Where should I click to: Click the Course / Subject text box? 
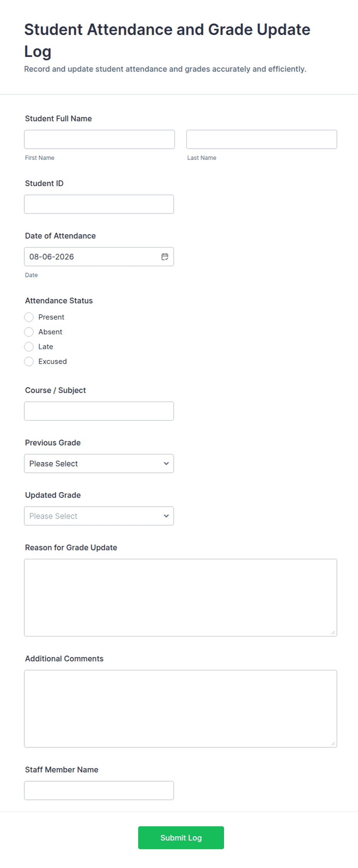pos(99,411)
